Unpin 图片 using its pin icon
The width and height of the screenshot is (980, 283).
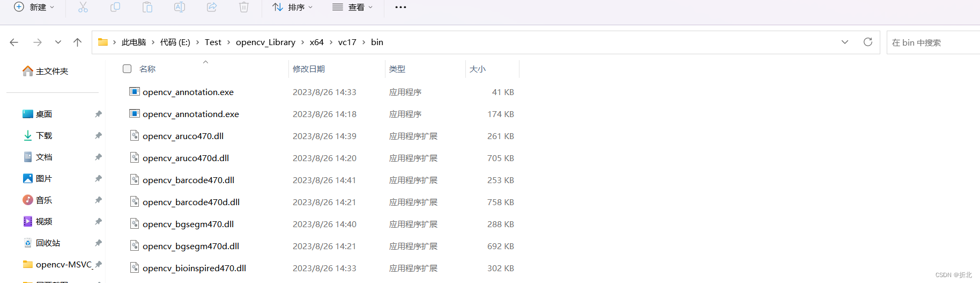point(98,178)
